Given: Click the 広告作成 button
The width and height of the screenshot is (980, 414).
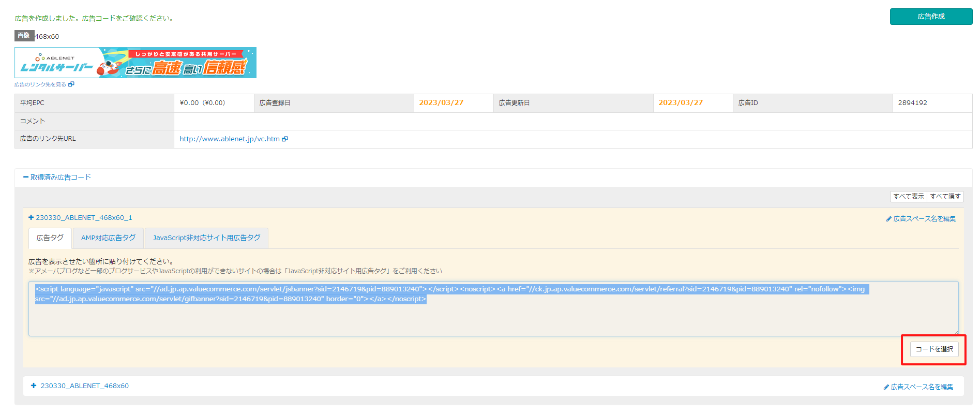Looking at the screenshot, I should click(x=930, y=17).
